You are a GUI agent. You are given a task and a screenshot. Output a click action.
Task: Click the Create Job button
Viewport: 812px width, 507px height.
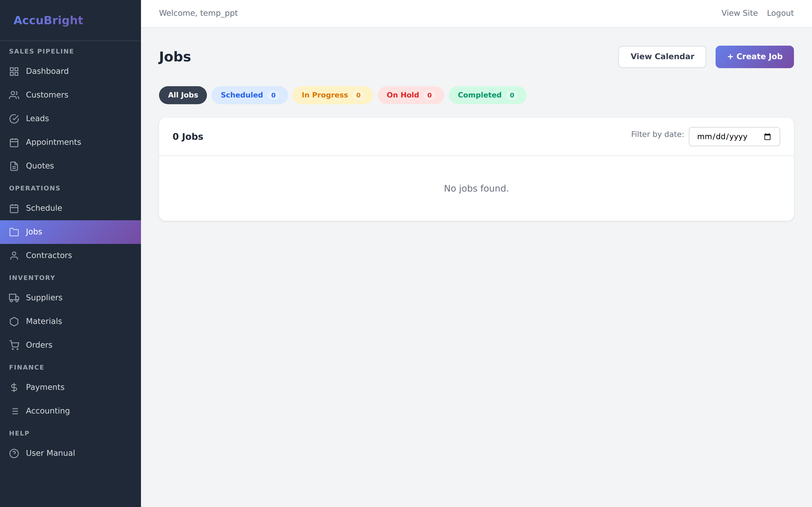754,57
